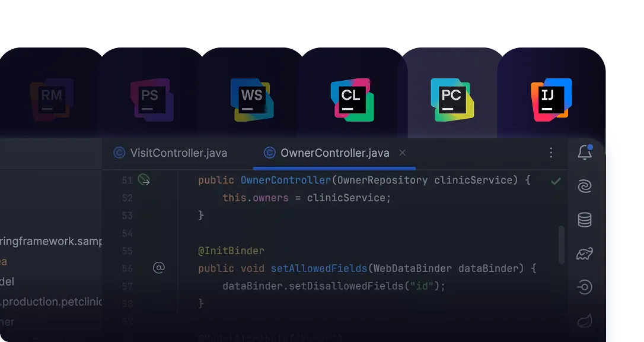
Task: Select the RubyMine RM product icon
Action: [x=52, y=100]
